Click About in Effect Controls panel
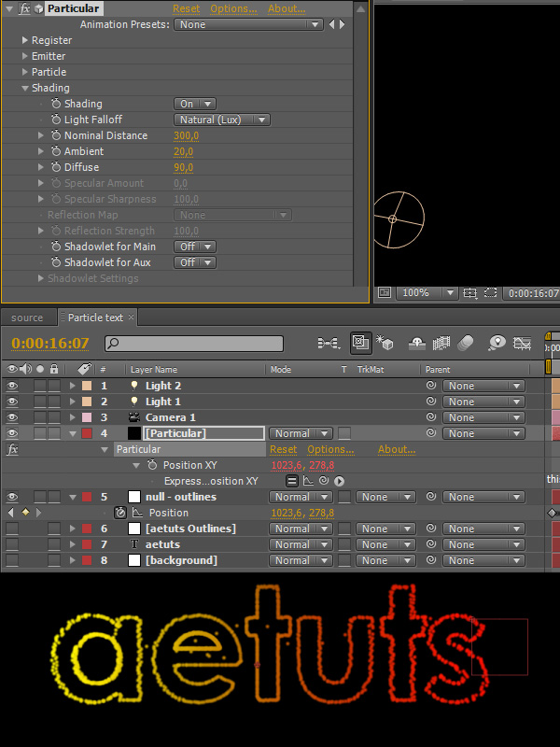This screenshot has height=747, width=560. [x=287, y=8]
